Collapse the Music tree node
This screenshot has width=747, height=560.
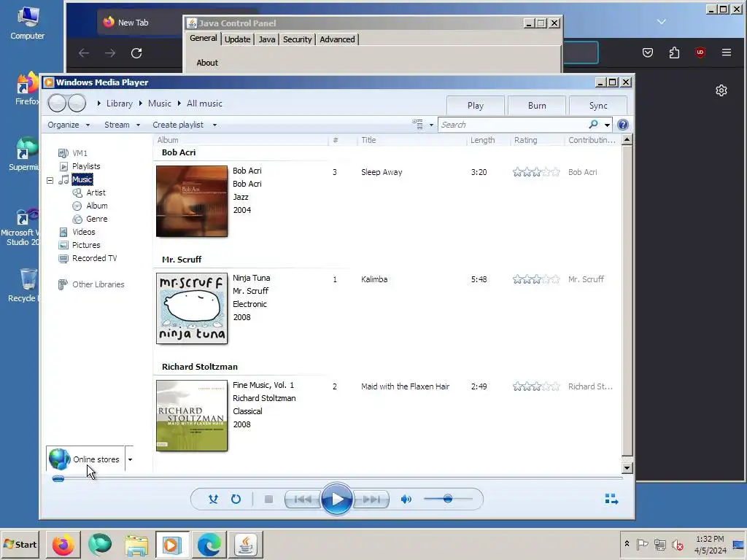pos(50,180)
